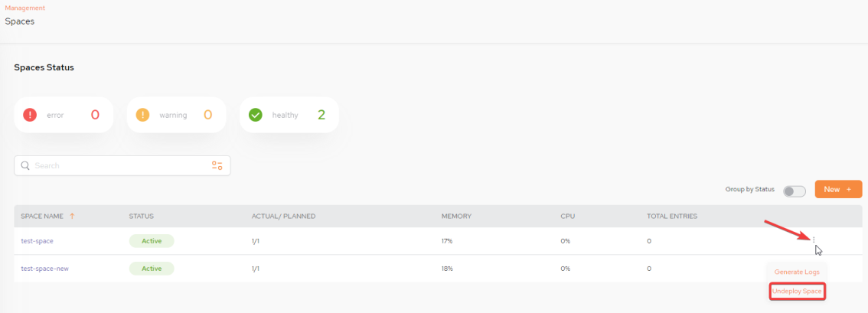The image size is (868, 313).
Task: Sort by the Status column header
Action: click(141, 217)
